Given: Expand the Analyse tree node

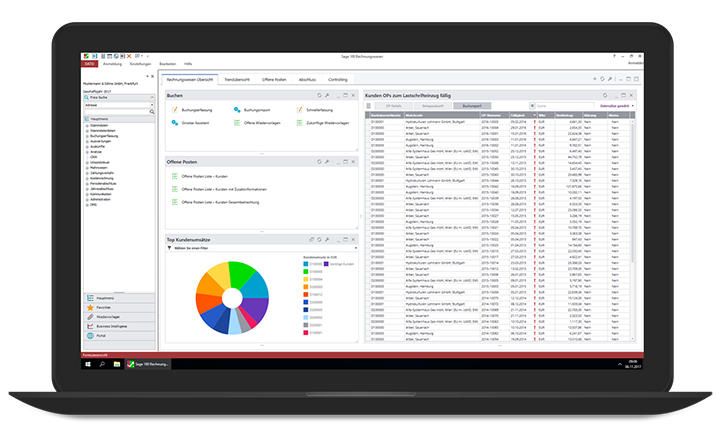Looking at the screenshot, I should 87,152.
